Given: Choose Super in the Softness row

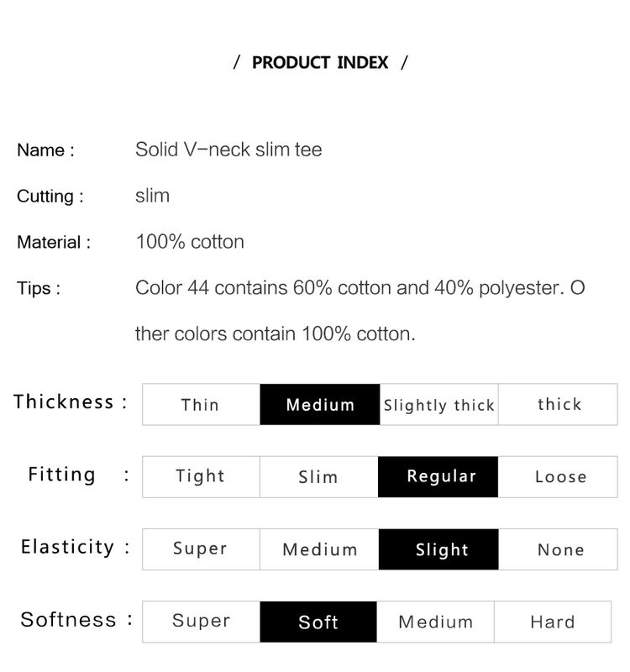Looking at the screenshot, I should tap(201, 622).
